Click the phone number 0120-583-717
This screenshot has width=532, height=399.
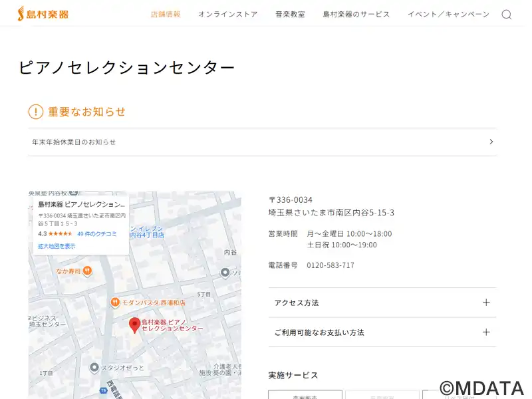pyautogui.click(x=331, y=265)
